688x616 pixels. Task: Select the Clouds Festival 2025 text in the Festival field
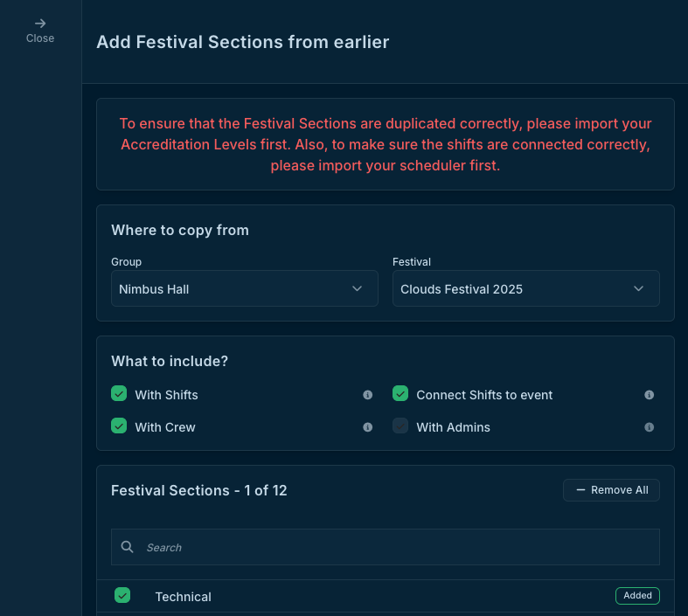[462, 289]
